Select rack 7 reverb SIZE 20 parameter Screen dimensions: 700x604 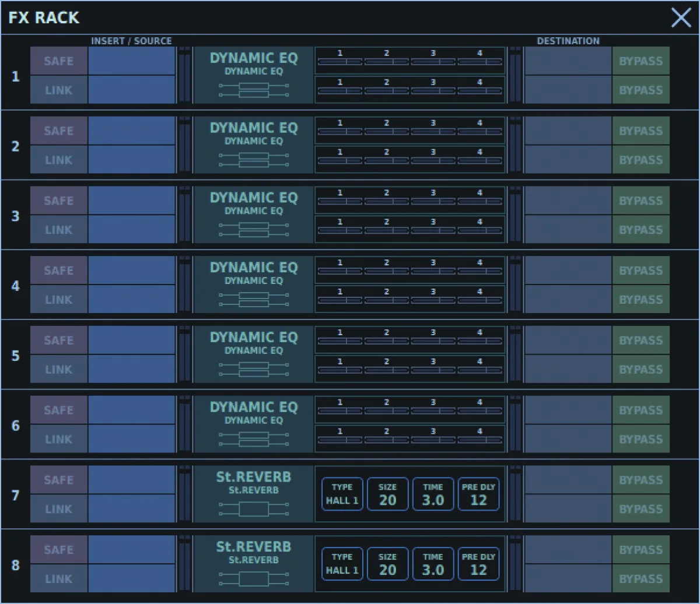[x=387, y=494]
